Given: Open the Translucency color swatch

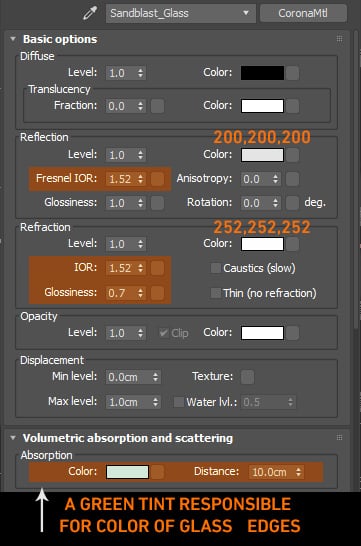Looking at the screenshot, I should 262,106.
